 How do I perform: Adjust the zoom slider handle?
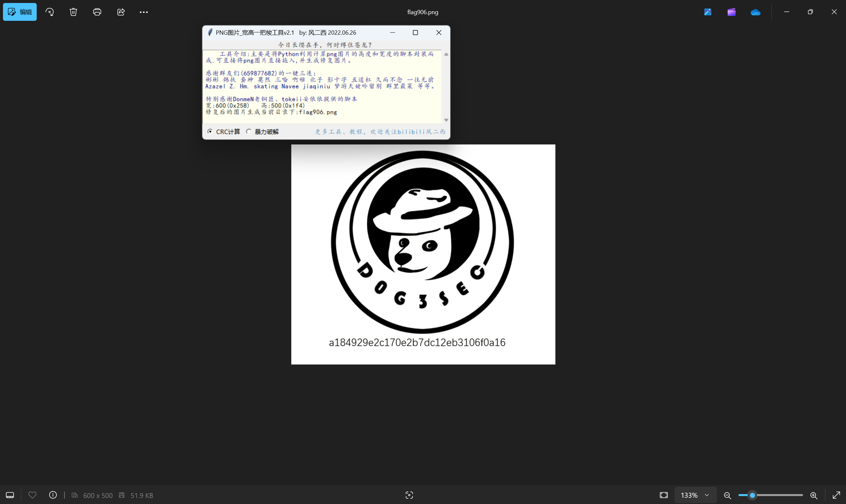(752, 495)
